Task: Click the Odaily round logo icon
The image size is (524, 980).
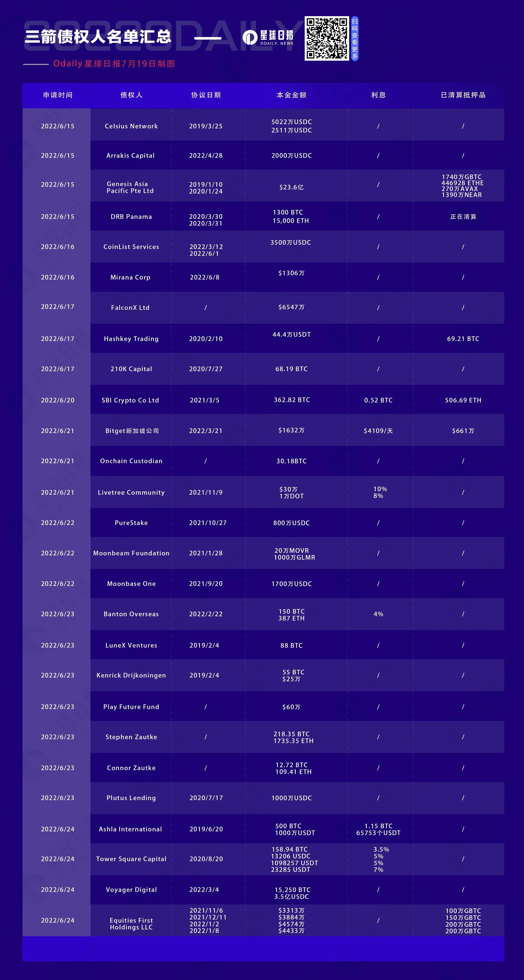Action: pyautogui.click(x=250, y=38)
